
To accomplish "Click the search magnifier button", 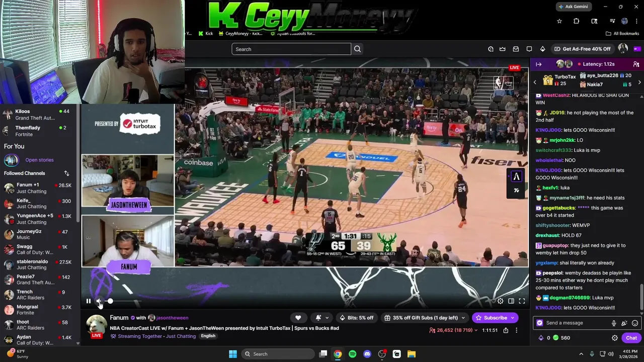I will point(357,49).
